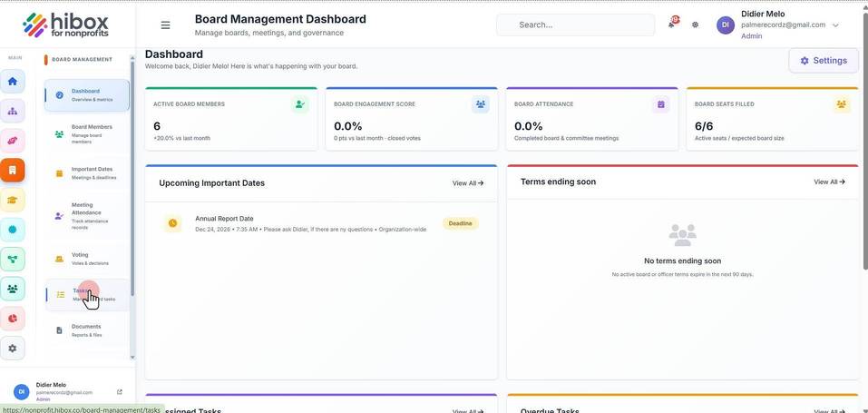
Task: Click View All for Terms ending soon
Action: pos(829,182)
